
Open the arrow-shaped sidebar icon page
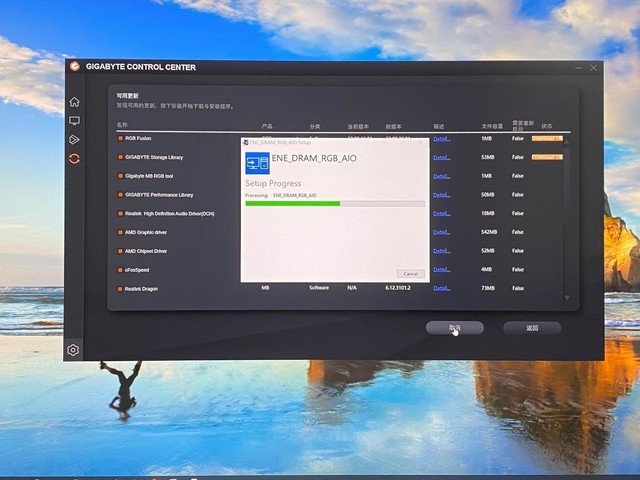pos(74,140)
